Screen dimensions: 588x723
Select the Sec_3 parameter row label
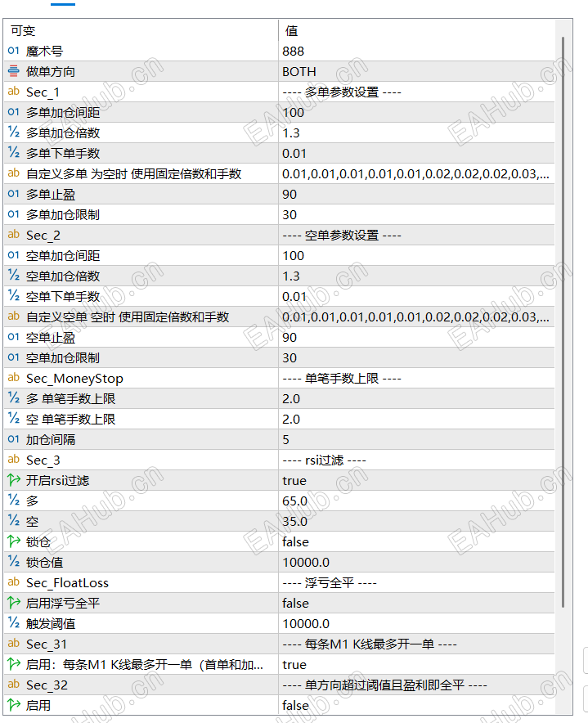43,460
